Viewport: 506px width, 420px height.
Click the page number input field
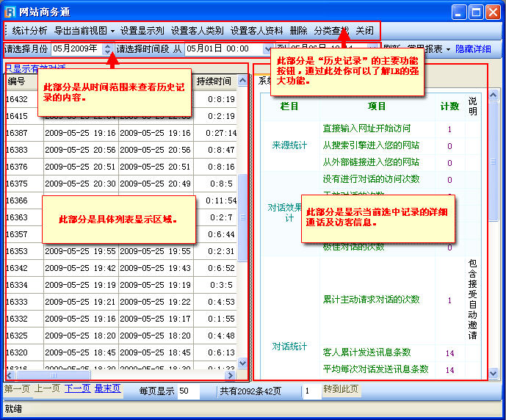[311, 391]
